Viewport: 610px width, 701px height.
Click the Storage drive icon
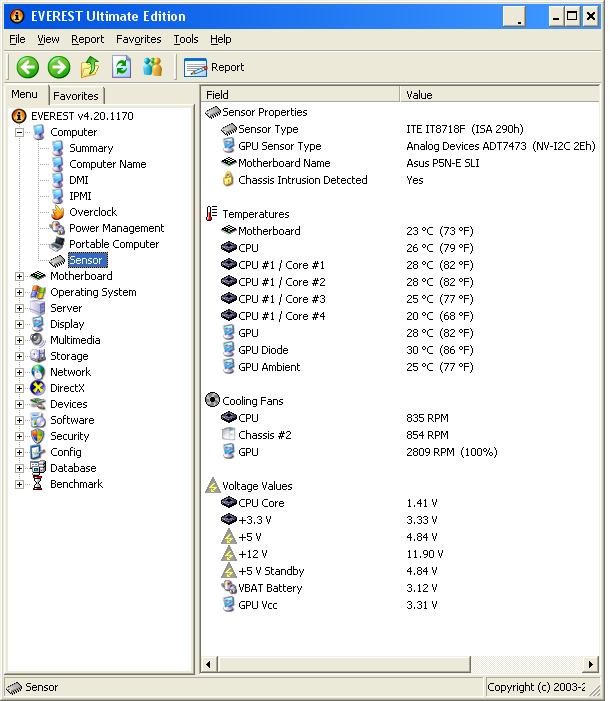(x=38, y=356)
